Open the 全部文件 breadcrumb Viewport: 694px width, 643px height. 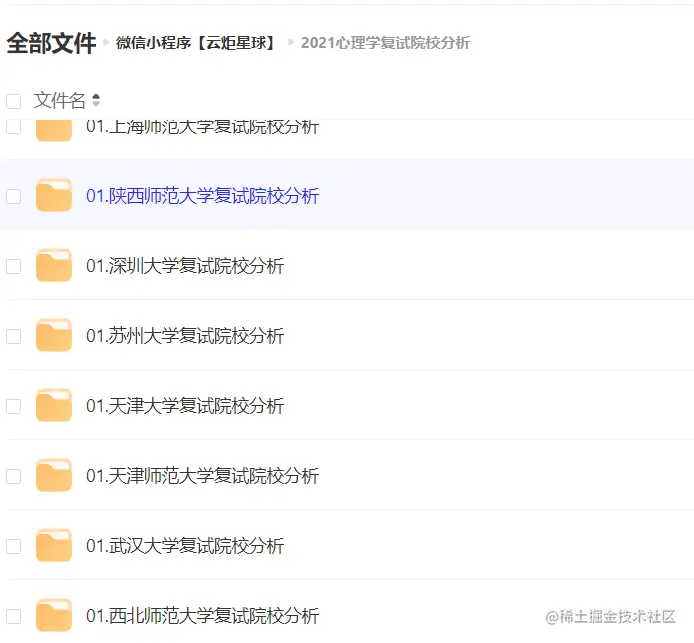coord(51,43)
